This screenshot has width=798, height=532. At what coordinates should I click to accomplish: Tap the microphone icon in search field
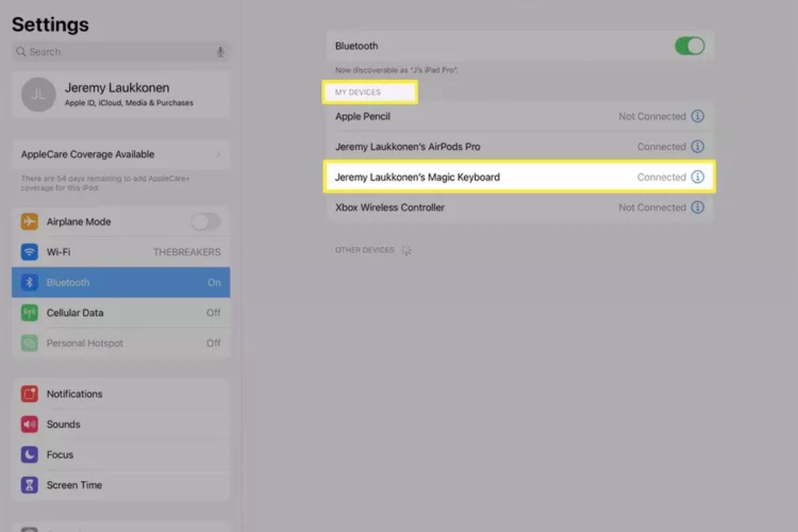[x=220, y=52]
